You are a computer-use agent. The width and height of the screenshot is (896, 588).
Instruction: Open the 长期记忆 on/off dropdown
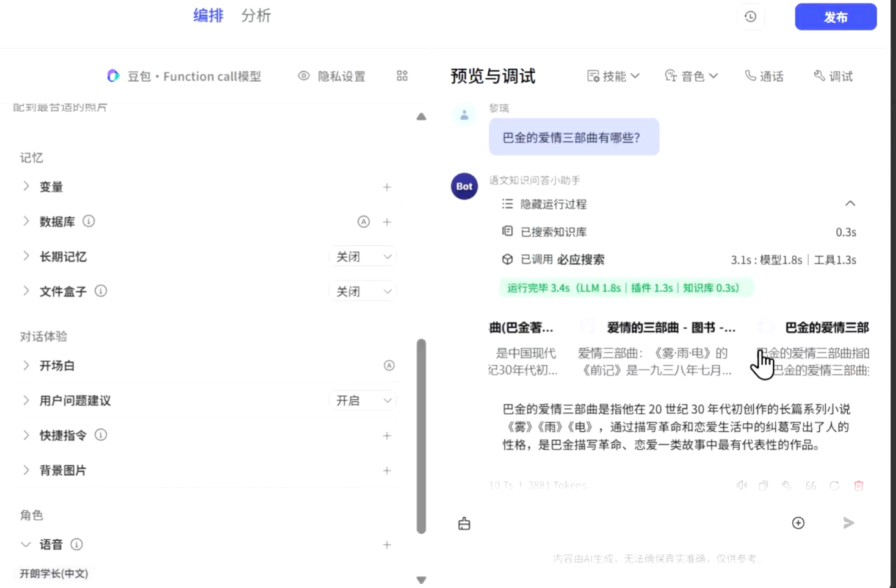(363, 257)
